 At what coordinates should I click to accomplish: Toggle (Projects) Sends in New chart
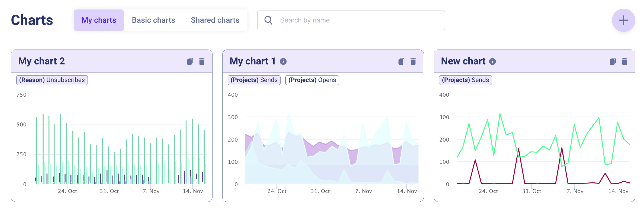click(x=465, y=80)
